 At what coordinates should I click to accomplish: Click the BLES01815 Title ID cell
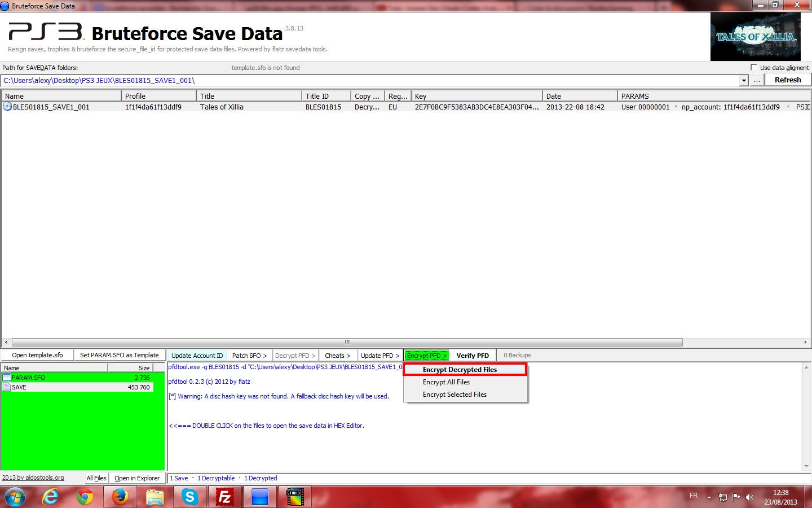pyautogui.click(x=323, y=107)
